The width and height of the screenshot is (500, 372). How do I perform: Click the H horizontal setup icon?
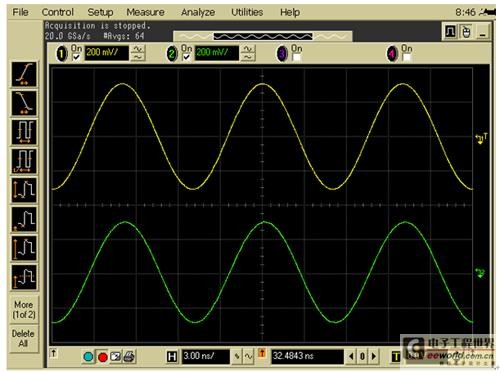click(172, 357)
